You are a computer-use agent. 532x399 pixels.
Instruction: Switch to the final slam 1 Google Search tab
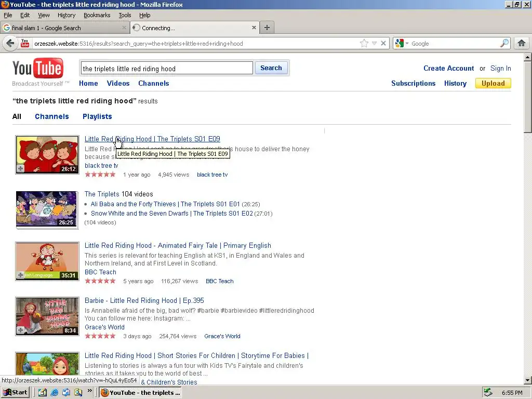coord(64,28)
